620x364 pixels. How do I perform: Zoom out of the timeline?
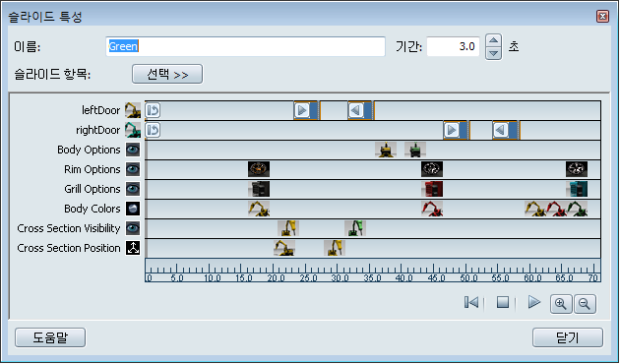[585, 304]
